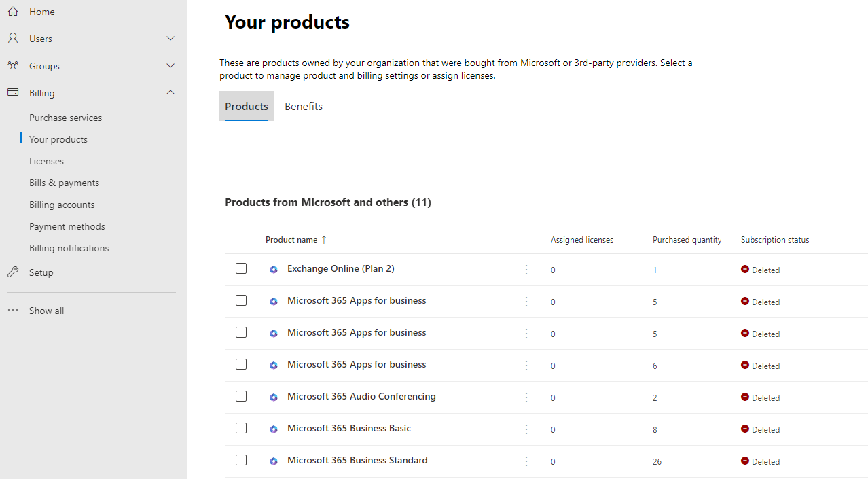The image size is (868, 479).
Task: Open more actions for Exchange Online (Plan 2)
Action: click(526, 269)
